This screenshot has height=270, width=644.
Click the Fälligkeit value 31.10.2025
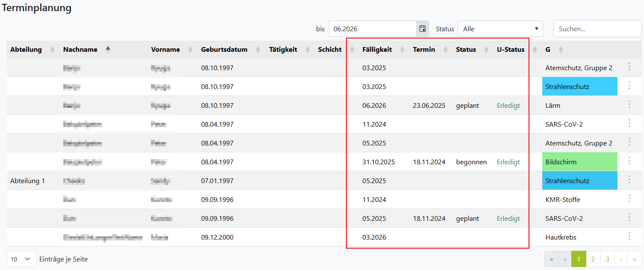pos(378,162)
